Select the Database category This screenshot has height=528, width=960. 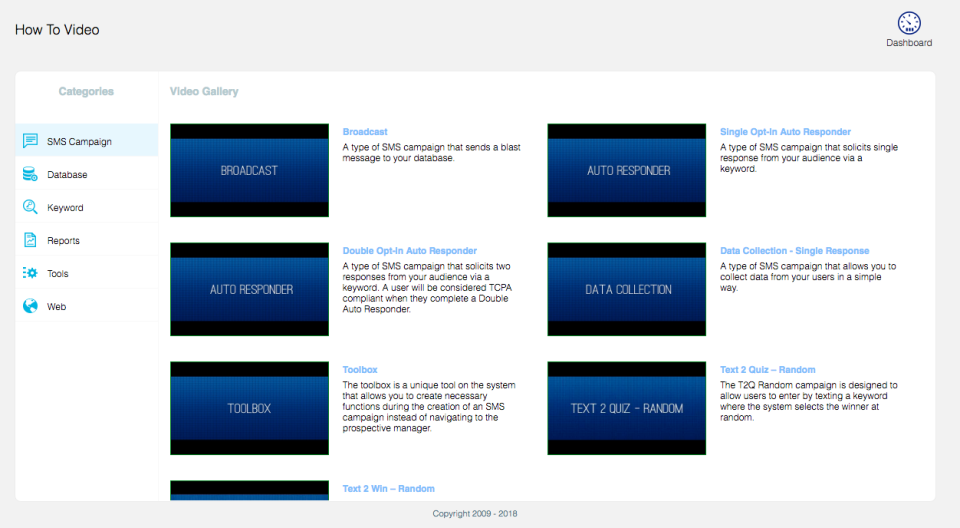[x=87, y=174]
